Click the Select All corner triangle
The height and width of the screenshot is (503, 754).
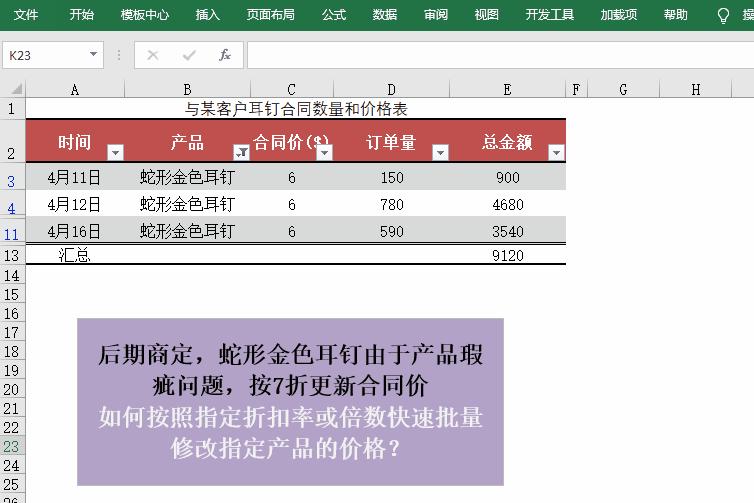coord(14,89)
